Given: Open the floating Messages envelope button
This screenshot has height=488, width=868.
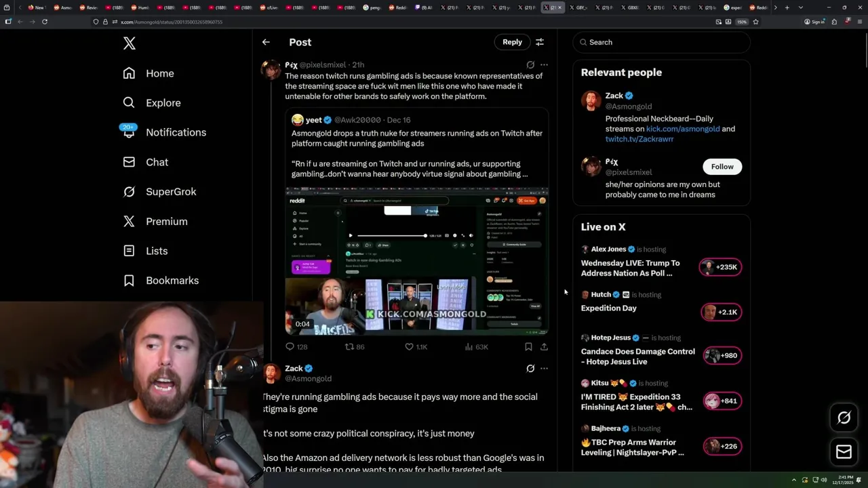Looking at the screenshot, I should 844,452.
